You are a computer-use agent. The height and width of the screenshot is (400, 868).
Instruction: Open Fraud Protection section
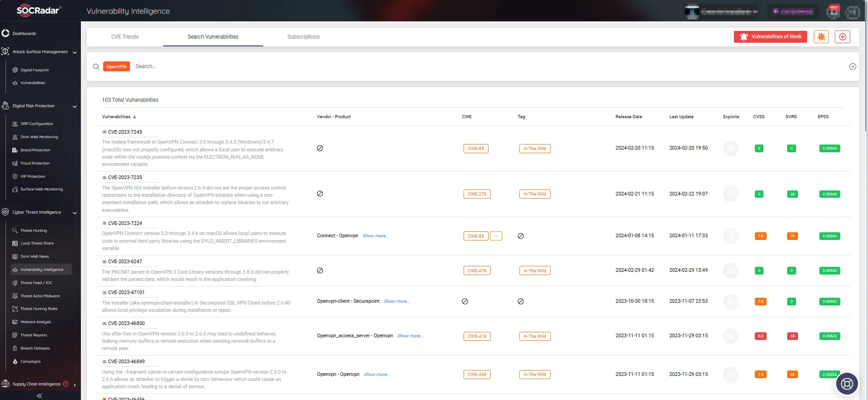(x=35, y=163)
